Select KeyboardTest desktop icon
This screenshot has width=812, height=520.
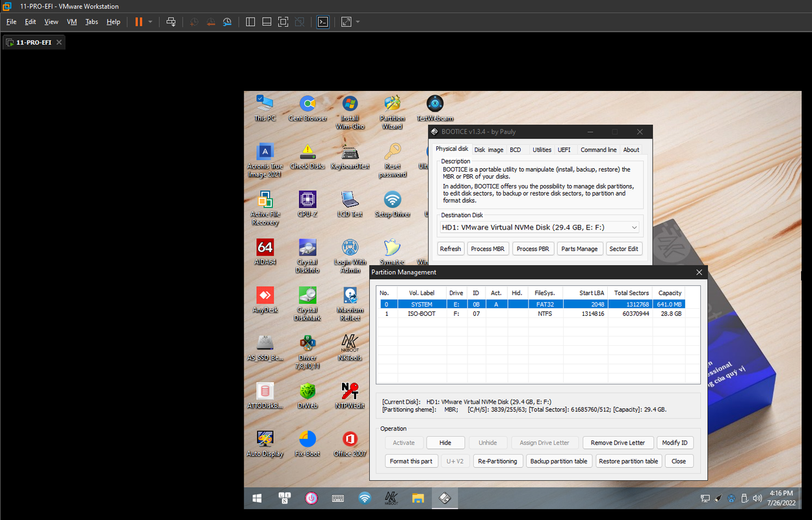click(x=350, y=156)
